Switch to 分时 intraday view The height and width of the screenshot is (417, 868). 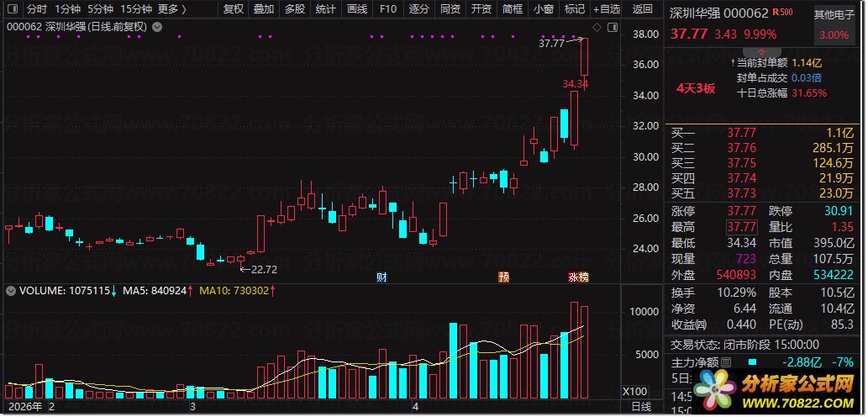(x=37, y=9)
